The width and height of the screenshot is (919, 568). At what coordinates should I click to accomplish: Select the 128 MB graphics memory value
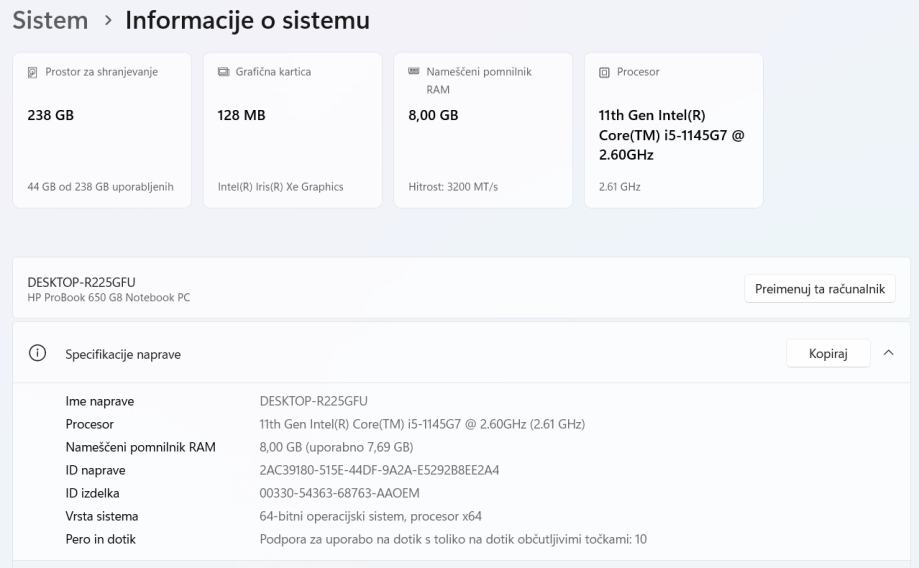[241, 115]
